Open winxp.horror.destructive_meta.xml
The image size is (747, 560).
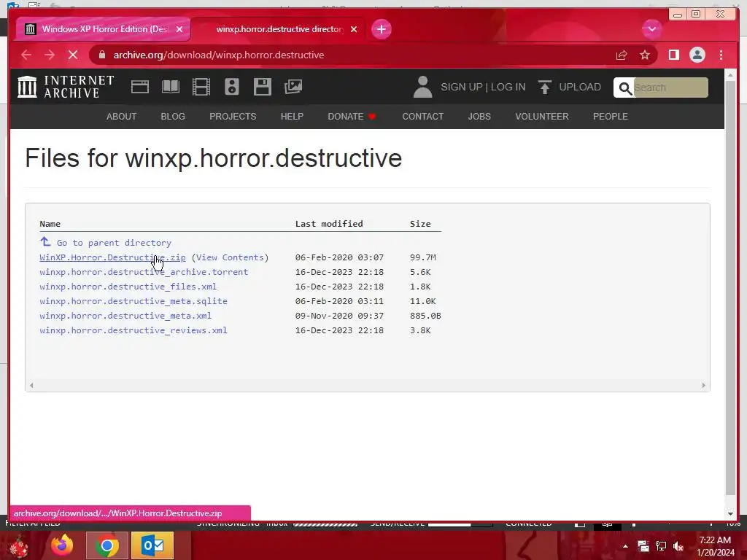[x=125, y=316]
